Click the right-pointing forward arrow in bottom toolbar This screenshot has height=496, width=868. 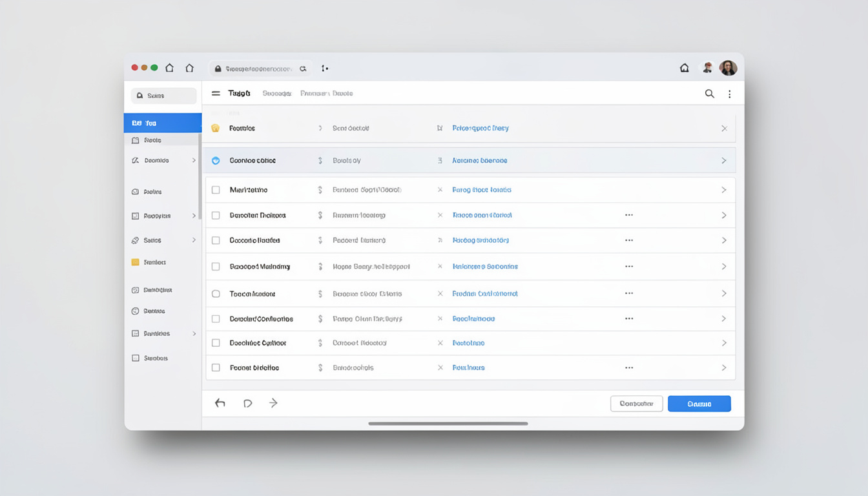(273, 403)
